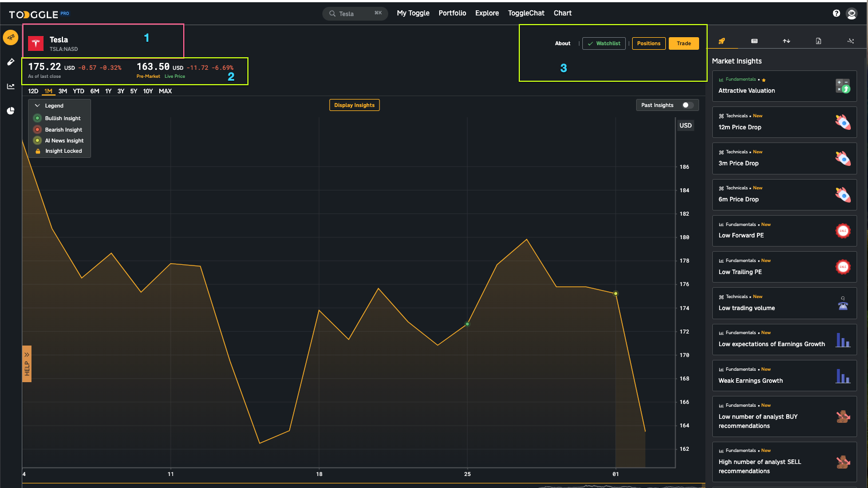Screen dimensions: 868x488
Task: Click the AI News Insight legend marker
Action: point(37,141)
